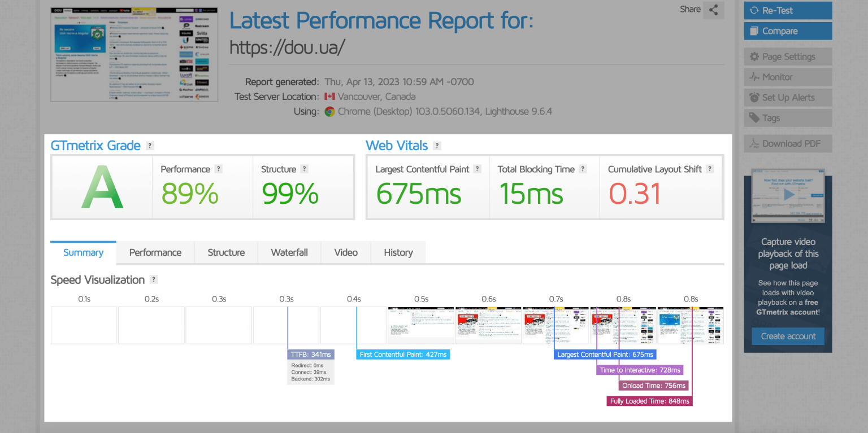The height and width of the screenshot is (433, 868).
Task: Open help for Total Blocking Time
Action: click(x=583, y=169)
